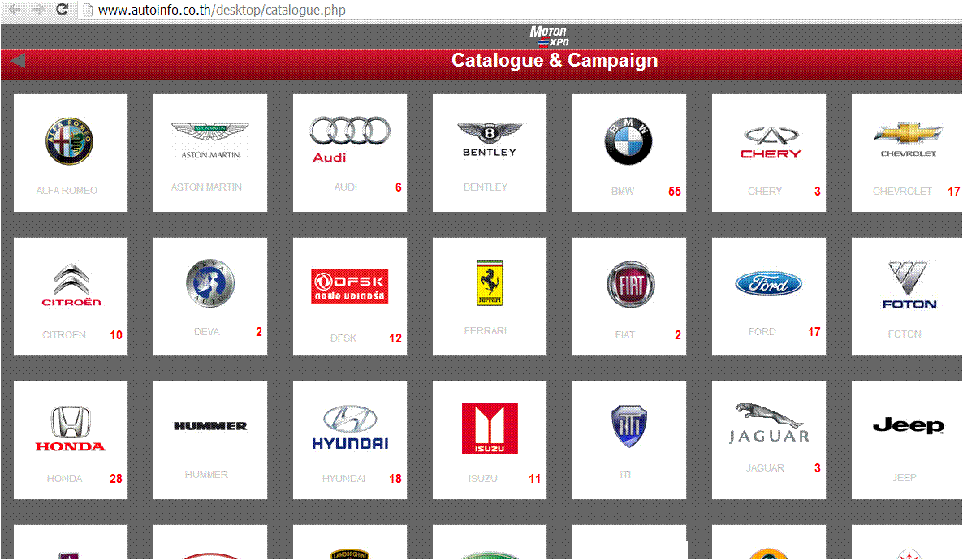Click the Fiat count number 2
The height and width of the screenshot is (560, 963).
point(678,335)
